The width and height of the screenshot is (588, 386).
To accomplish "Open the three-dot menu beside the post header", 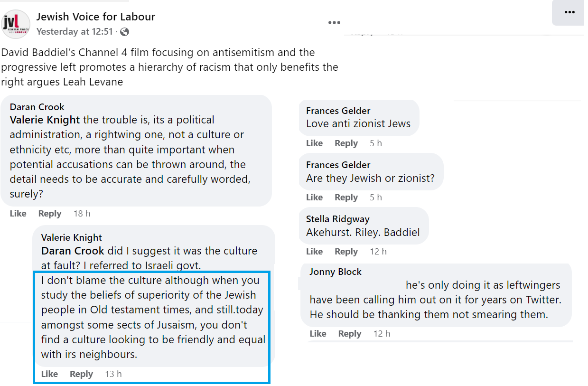I will [334, 22].
